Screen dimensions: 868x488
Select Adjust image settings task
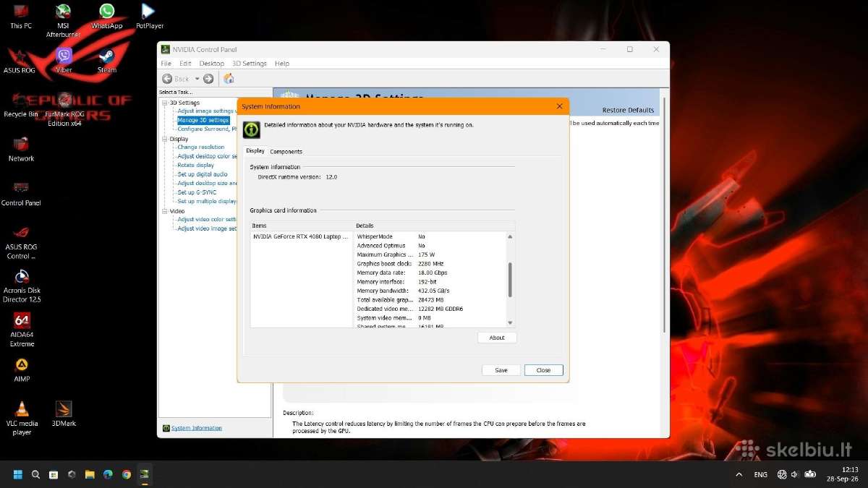(206, 111)
